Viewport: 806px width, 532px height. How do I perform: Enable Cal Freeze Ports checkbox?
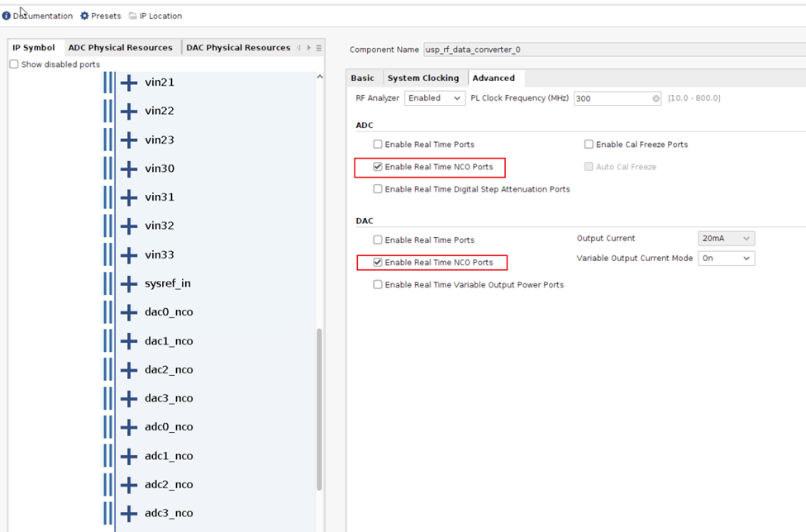tap(589, 144)
